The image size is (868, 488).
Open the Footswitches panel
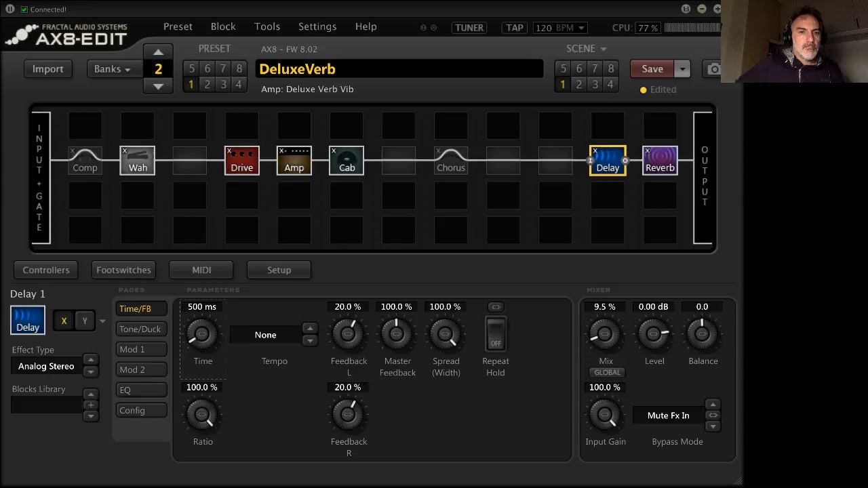123,270
